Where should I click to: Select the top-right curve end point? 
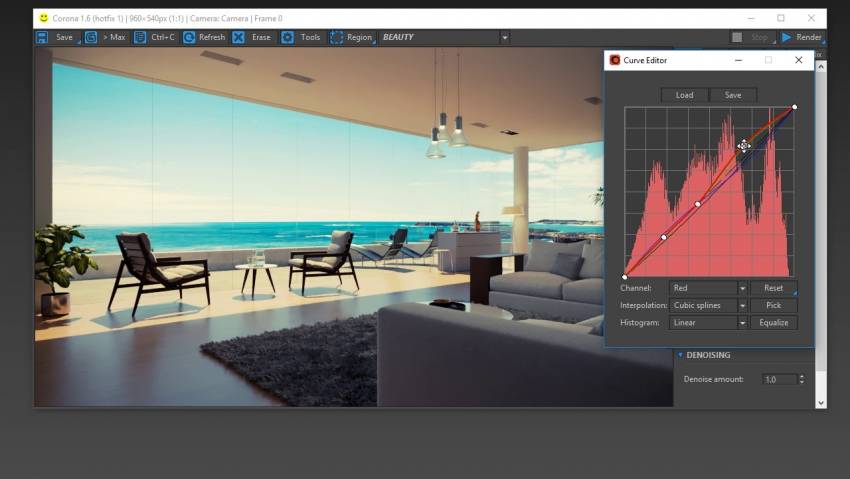coord(794,107)
